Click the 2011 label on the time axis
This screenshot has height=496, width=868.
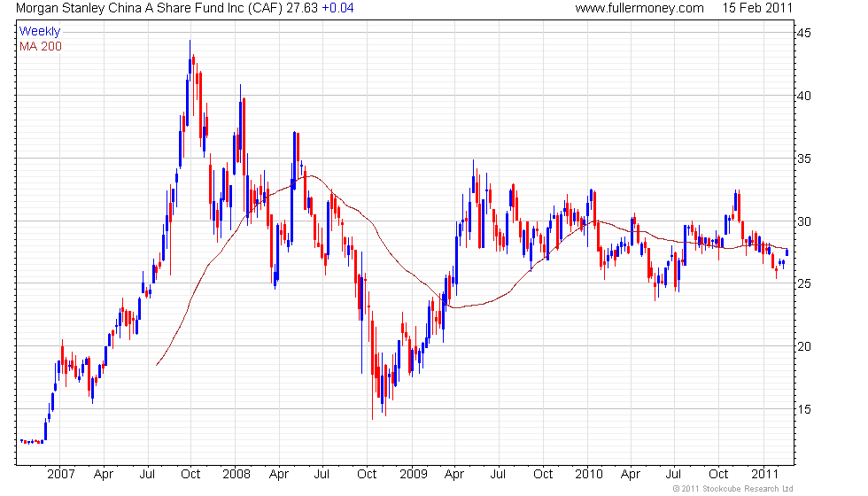[764, 474]
